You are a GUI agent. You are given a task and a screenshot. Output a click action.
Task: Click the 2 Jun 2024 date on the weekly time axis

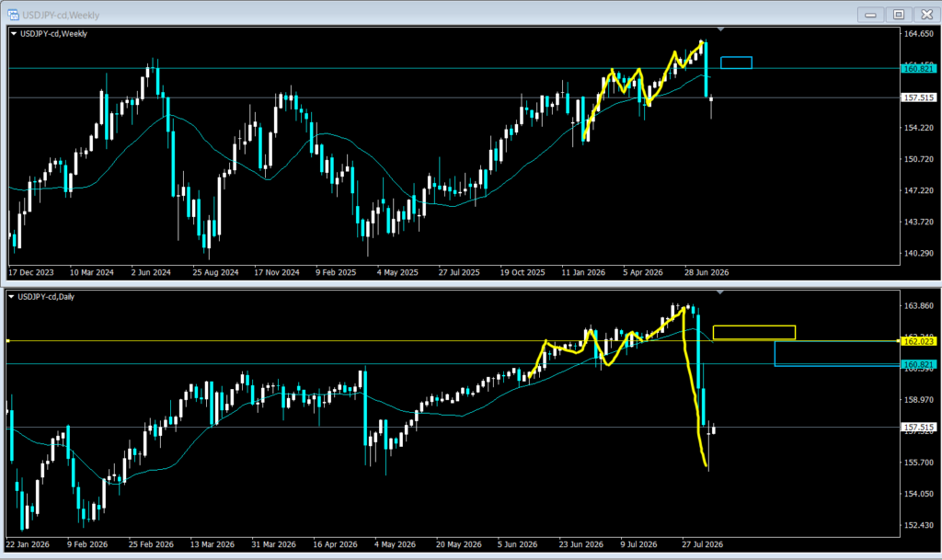(151, 272)
